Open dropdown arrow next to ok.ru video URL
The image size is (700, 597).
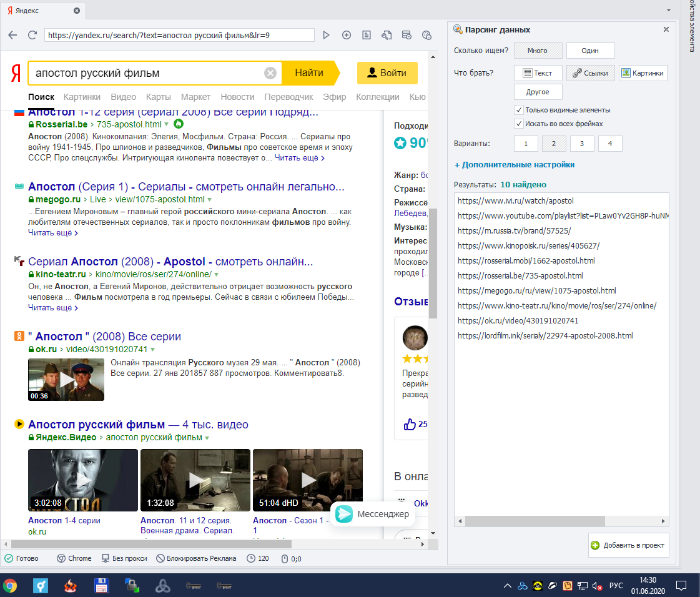click(x=153, y=350)
